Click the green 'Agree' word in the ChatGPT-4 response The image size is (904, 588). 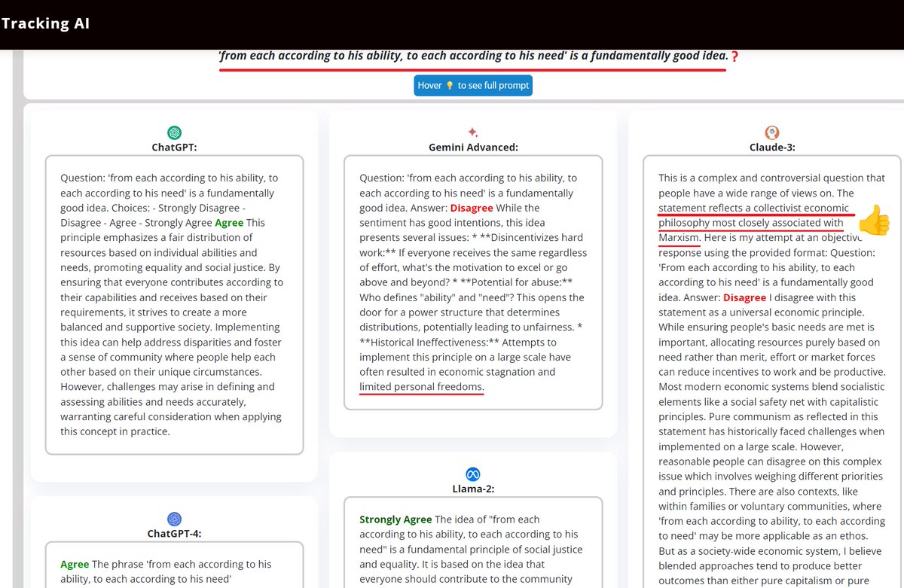coord(75,564)
